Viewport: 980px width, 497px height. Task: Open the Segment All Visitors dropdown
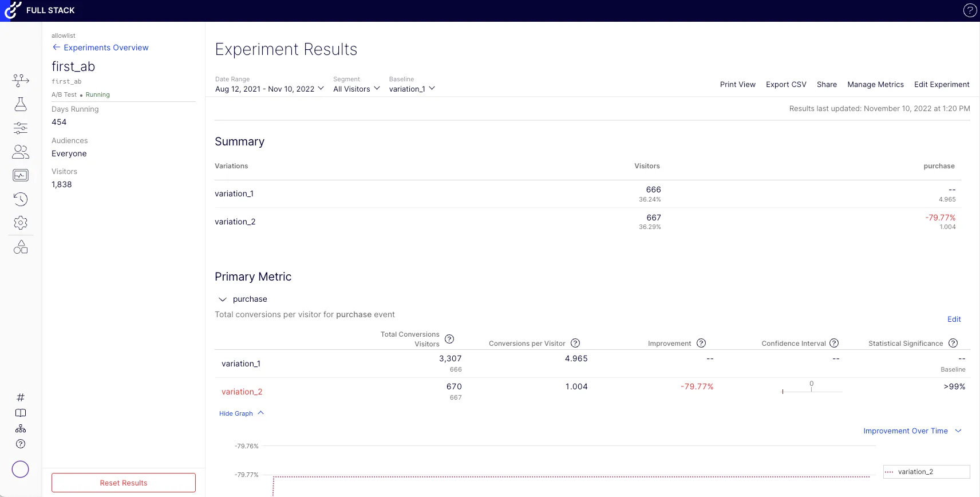coord(357,89)
